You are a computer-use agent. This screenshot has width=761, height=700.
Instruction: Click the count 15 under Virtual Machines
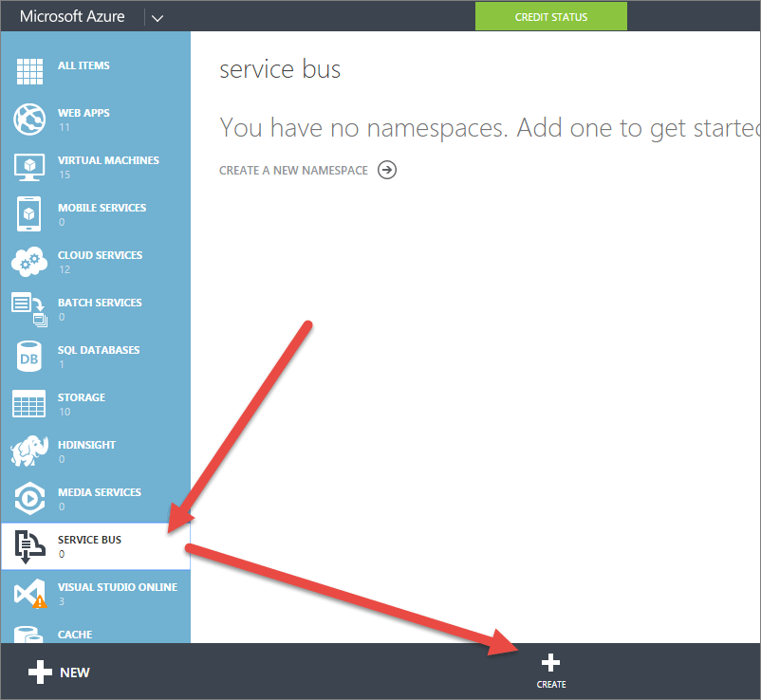(x=65, y=175)
